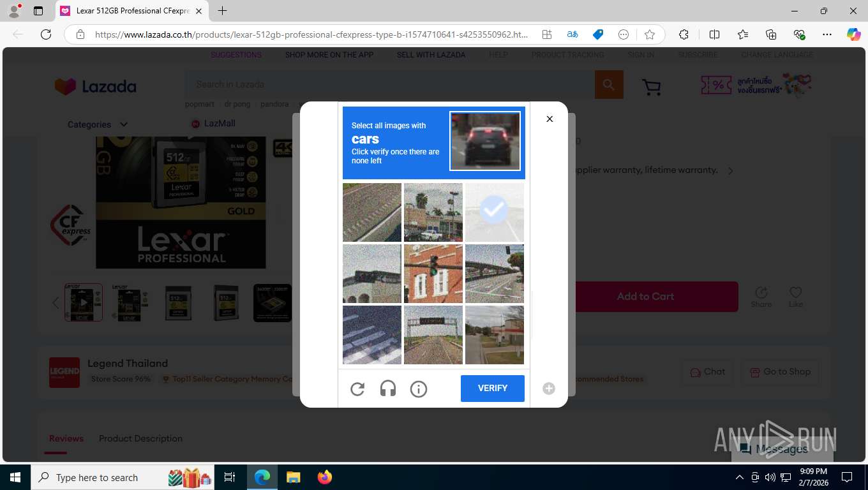
Task: Get an audio captcha challenge
Action: pyautogui.click(x=388, y=389)
